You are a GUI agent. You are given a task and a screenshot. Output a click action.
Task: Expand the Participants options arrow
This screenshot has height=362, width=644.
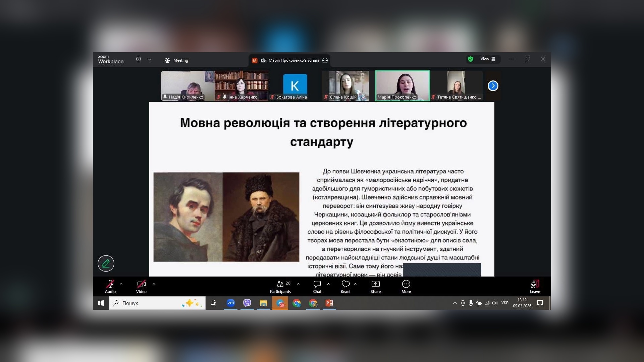click(x=298, y=284)
